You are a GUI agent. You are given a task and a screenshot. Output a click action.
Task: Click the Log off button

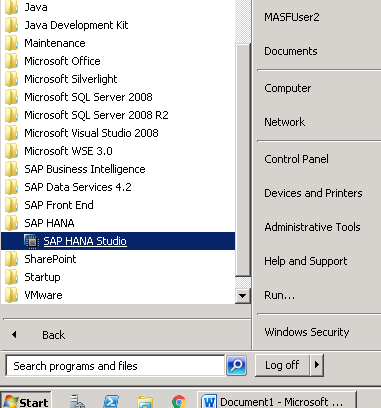point(282,365)
